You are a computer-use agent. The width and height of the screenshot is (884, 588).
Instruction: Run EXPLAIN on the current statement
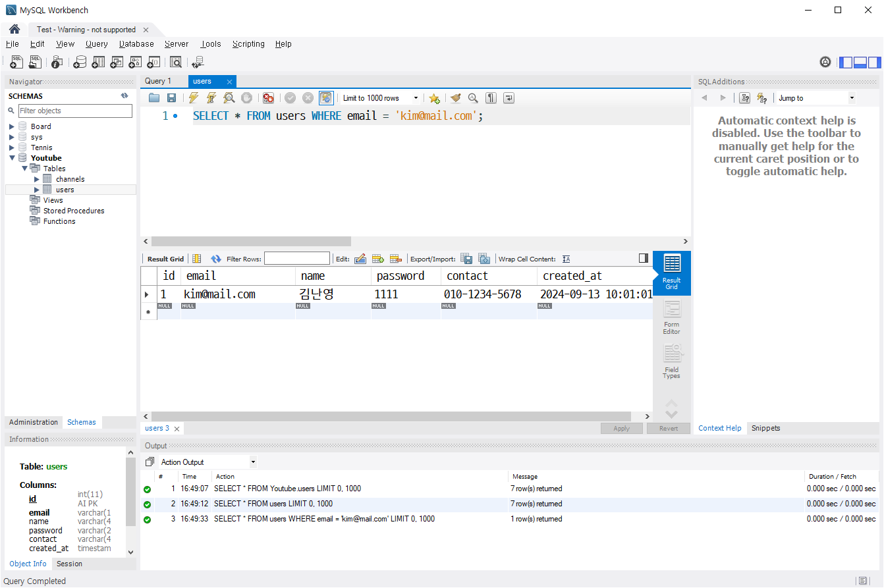(x=229, y=98)
